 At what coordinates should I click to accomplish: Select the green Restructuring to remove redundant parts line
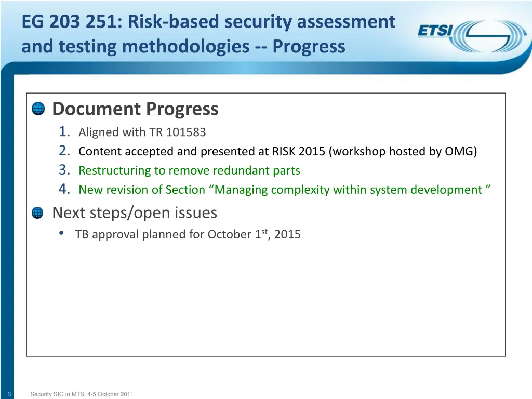189,170
